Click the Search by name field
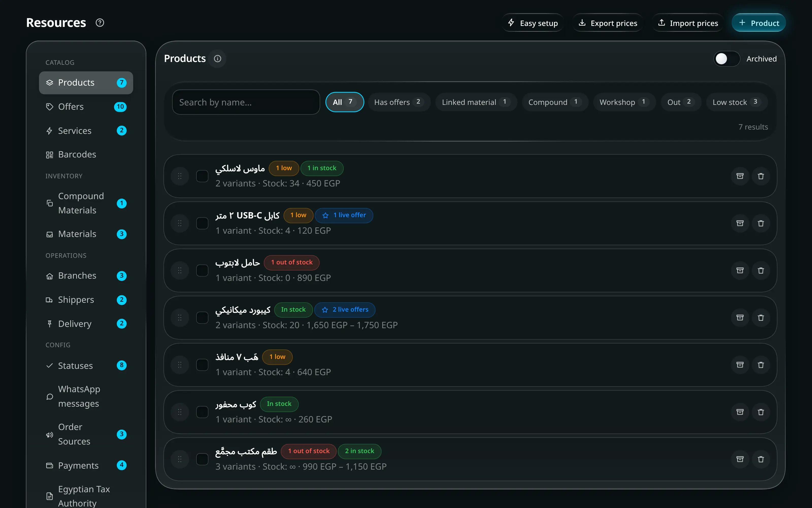Image resolution: width=812 pixels, height=508 pixels. pos(246,102)
